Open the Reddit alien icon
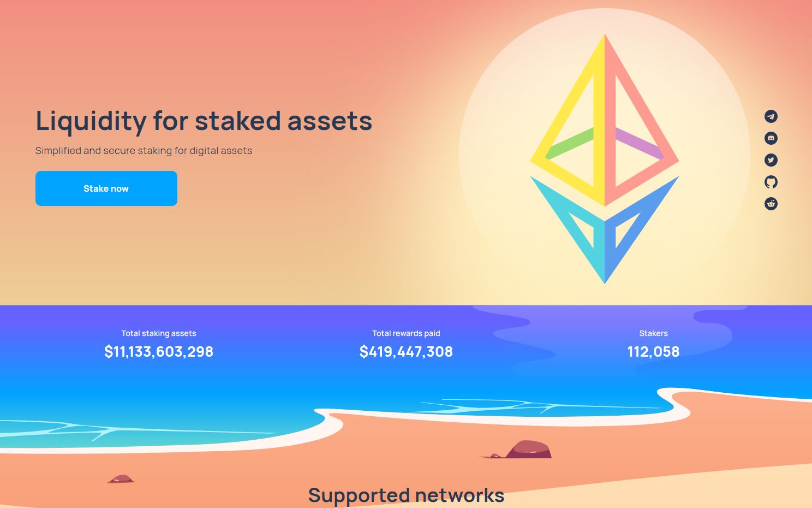The image size is (812, 508). click(x=771, y=204)
